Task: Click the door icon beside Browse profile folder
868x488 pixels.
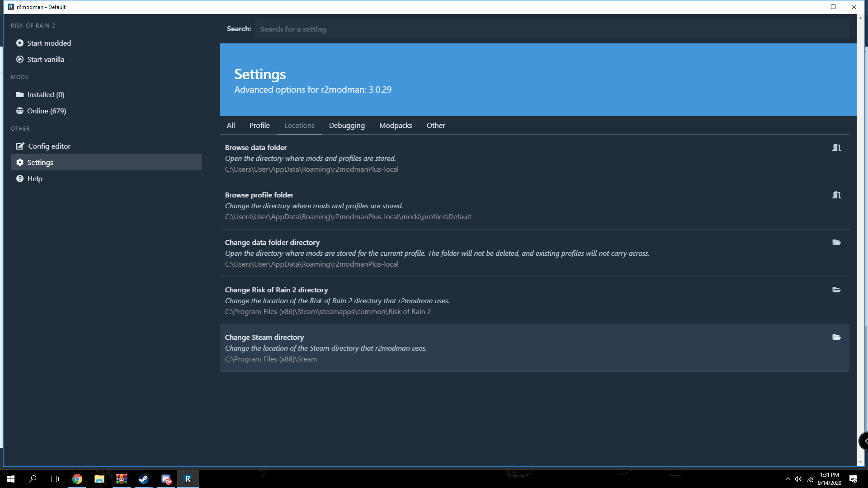Action: [x=837, y=195]
